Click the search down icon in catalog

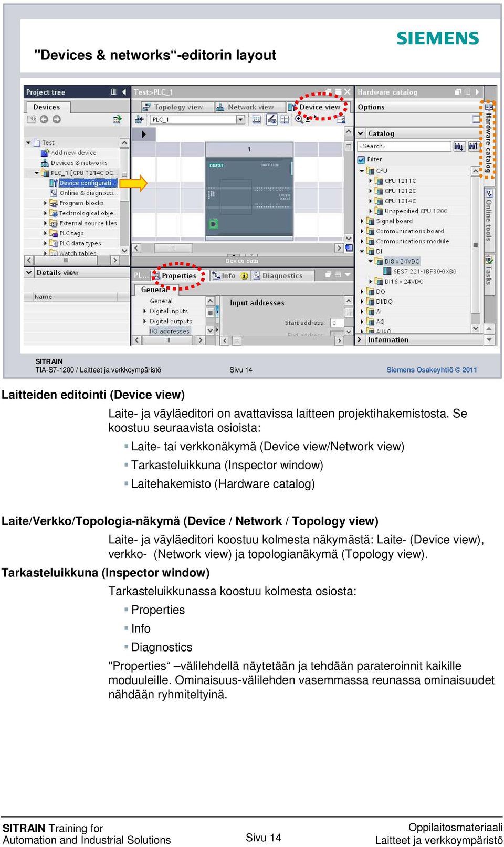pyautogui.click(x=459, y=146)
